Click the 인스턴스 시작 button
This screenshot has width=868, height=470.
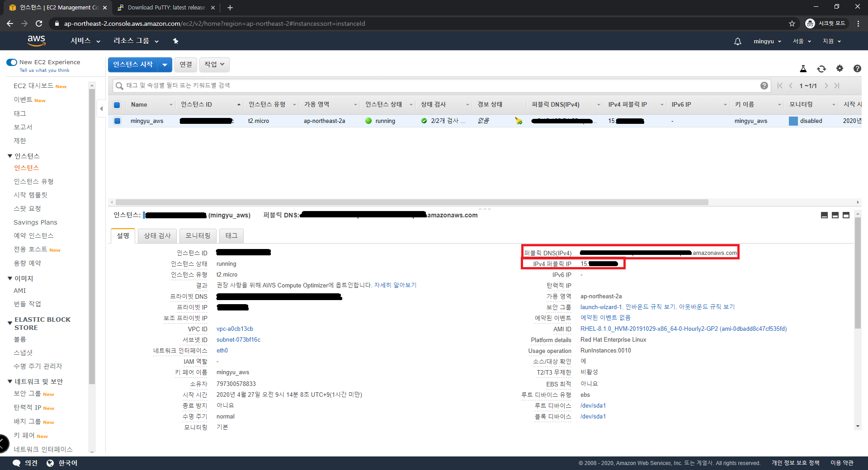tap(133, 65)
